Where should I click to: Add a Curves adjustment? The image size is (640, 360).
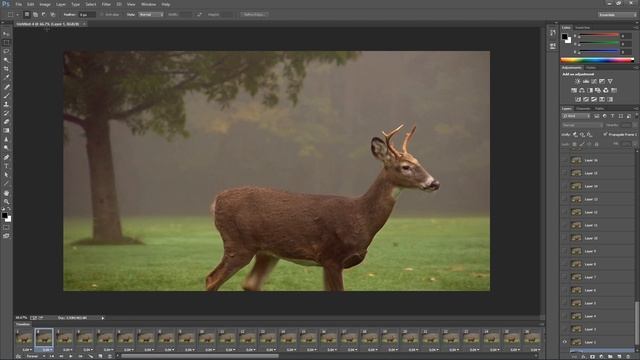pyautogui.click(x=594, y=82)
